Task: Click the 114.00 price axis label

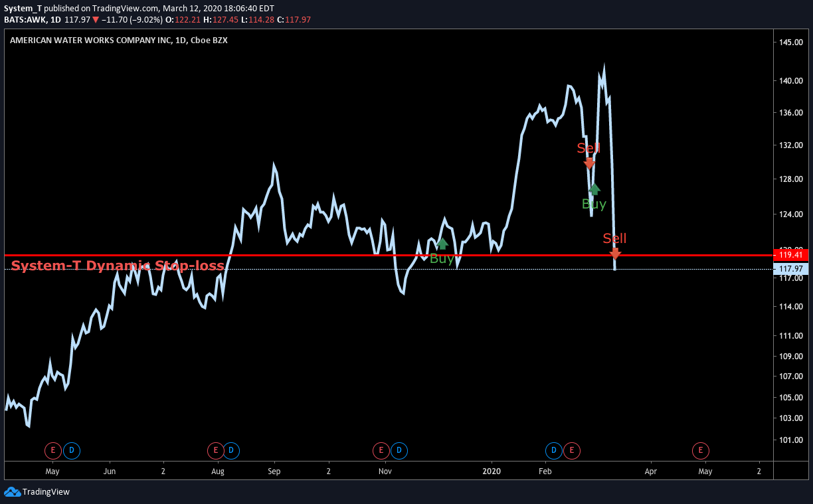Action: tap(792, 307)
